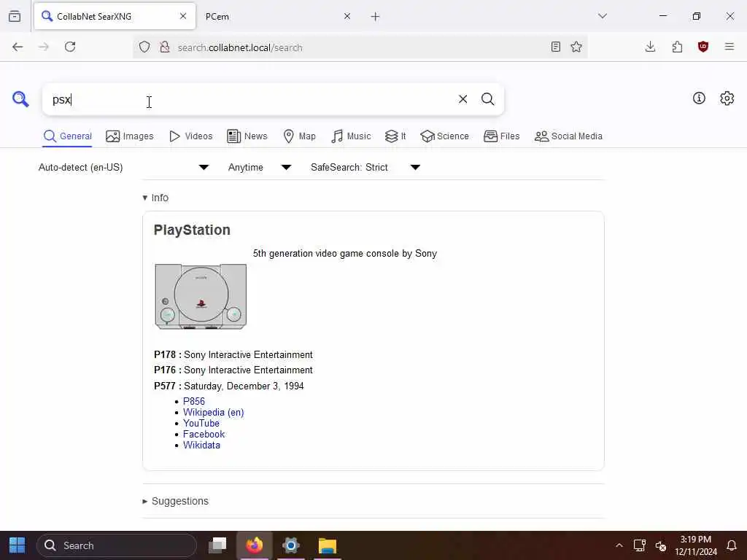The height and width of the screenshot is (560, 747).
Task: Submit search with magnifier button
Action: [x=487, y=99]
